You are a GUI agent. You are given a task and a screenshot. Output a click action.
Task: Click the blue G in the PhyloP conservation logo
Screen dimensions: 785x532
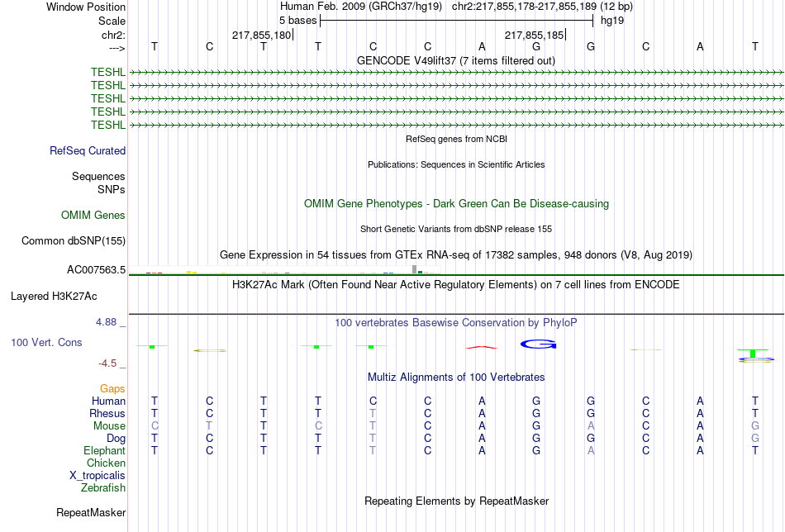pos(538,344)
